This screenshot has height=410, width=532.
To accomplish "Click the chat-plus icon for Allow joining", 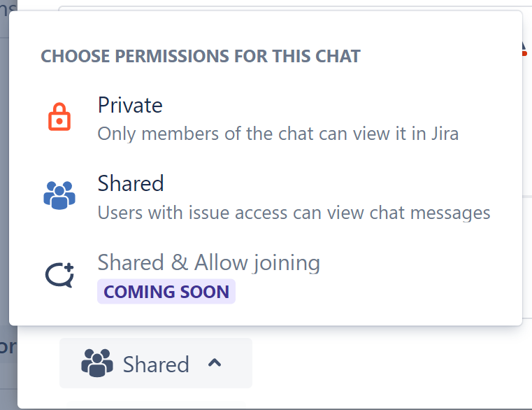I will click(59, 274).
